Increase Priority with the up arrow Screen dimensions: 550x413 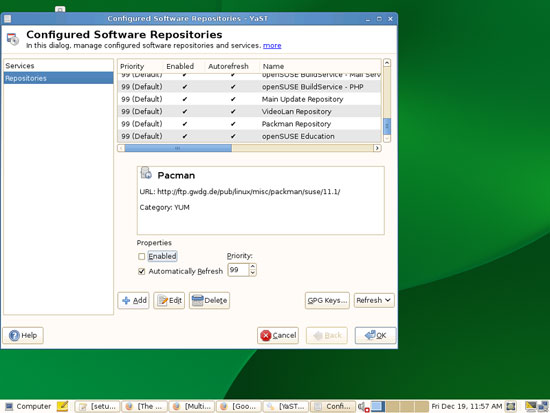[x=253, y=267]
